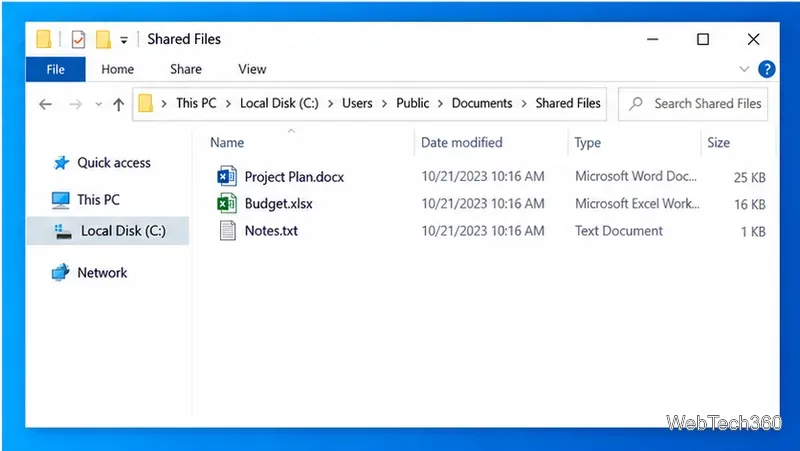Viewport: 800px width, 451px height.
Task: Sort by the Name column header
Action: tap(227, 143)
